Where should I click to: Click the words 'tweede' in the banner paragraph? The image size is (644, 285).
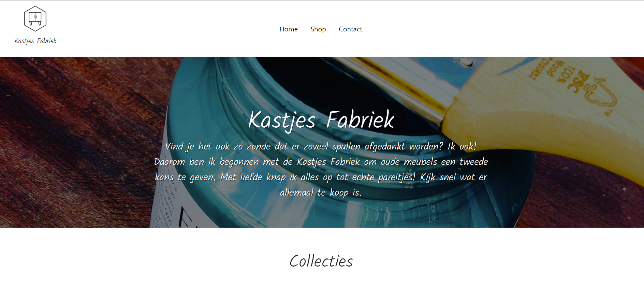coord(474,162)
